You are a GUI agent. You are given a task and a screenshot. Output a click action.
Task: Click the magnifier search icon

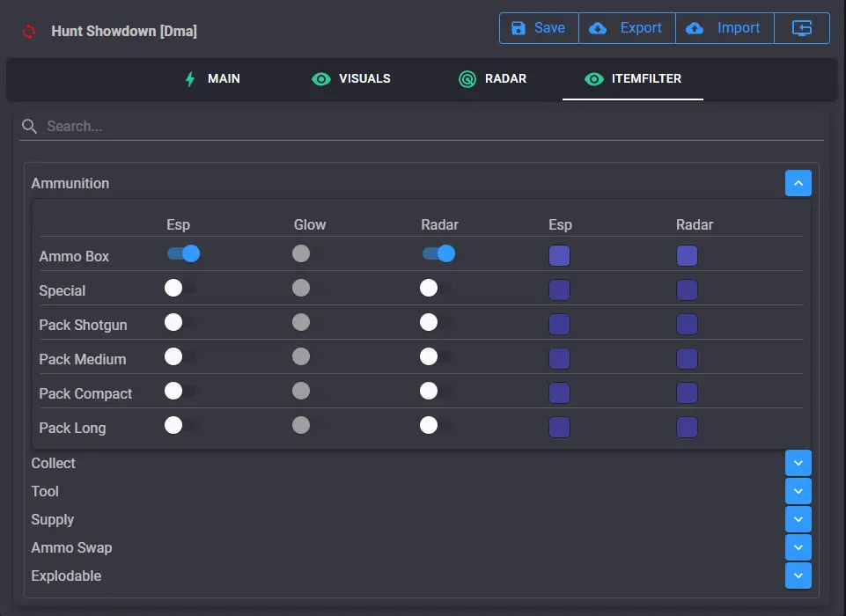[x=29, y=127]
